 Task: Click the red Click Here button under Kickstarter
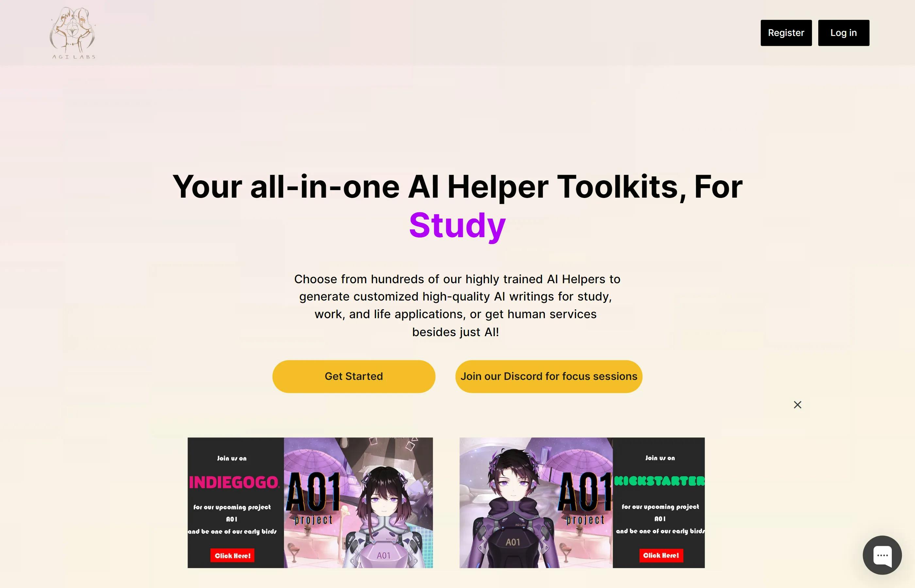pos(661,555)
